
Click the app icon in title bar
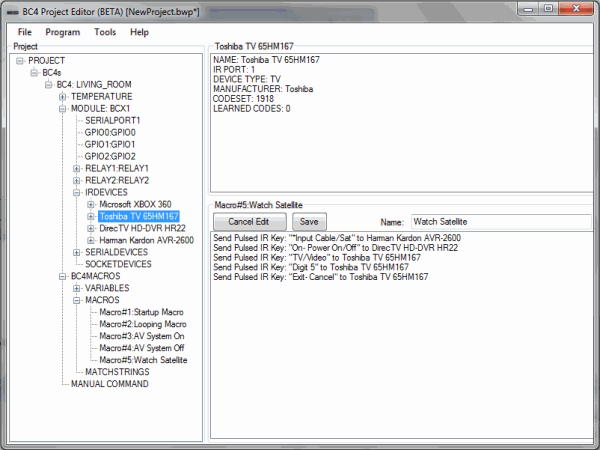click(x=13, y=12)
